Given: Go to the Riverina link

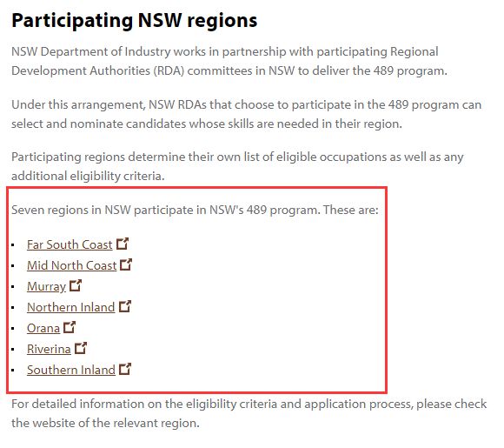Looking at the screenshot, I should (x=49, y=349).
